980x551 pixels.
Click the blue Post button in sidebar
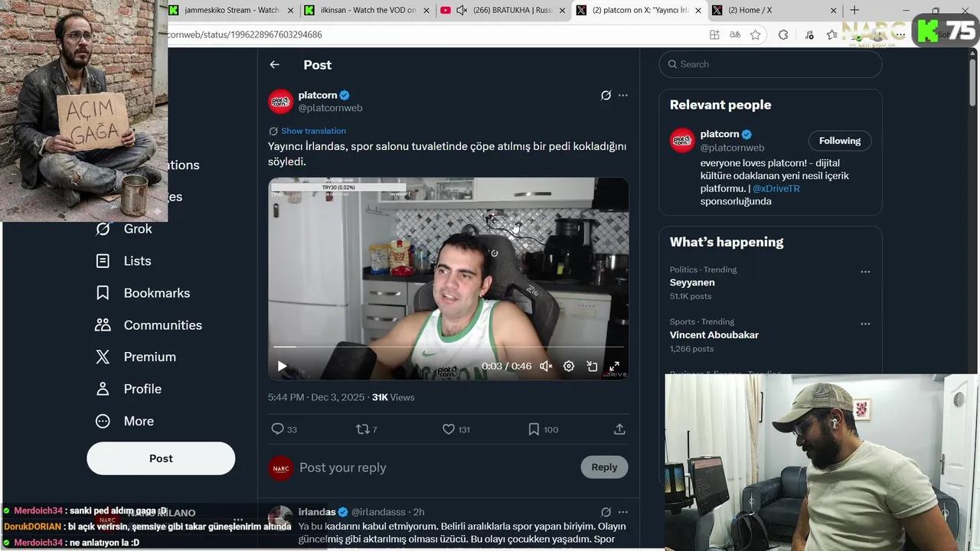click(x=161, y=458)
